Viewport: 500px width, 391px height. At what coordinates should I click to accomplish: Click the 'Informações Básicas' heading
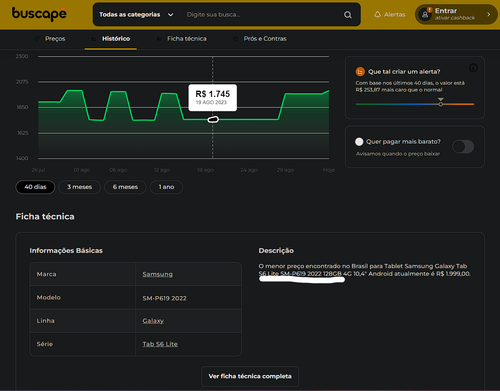(66, 251)
